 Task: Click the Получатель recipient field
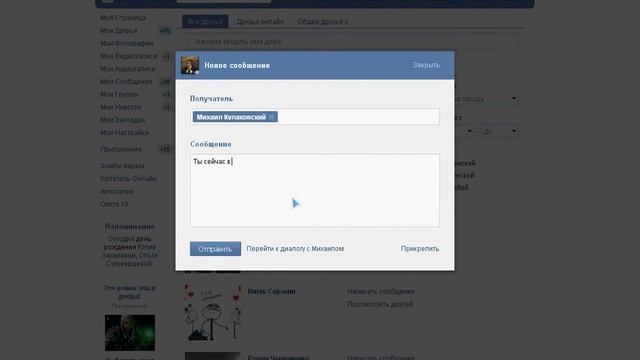click(315, 117)
